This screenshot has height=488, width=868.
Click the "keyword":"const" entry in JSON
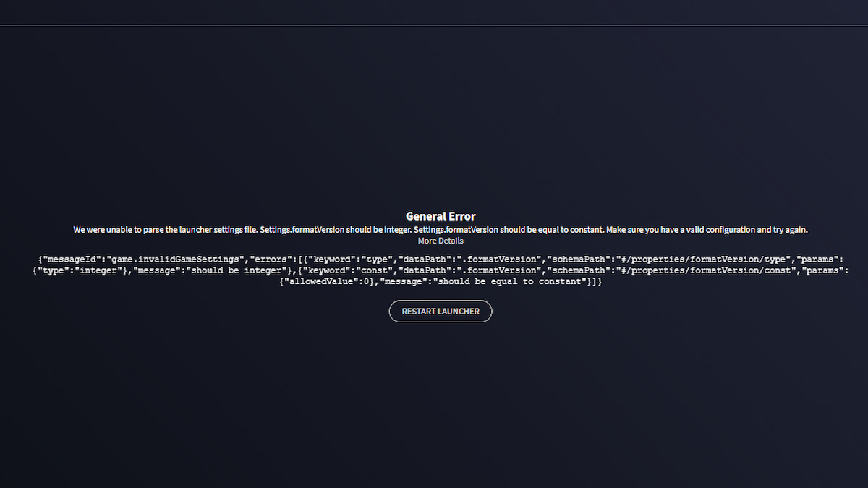pos(349,270)
